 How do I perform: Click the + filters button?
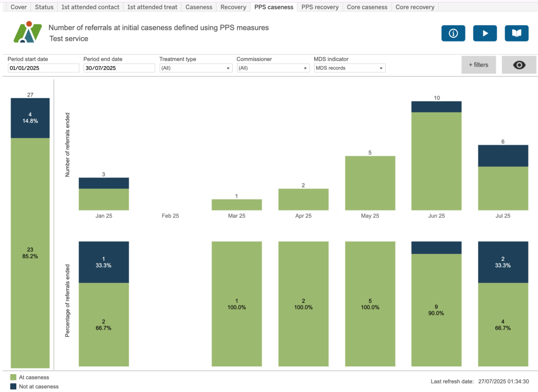pos(478,65)
